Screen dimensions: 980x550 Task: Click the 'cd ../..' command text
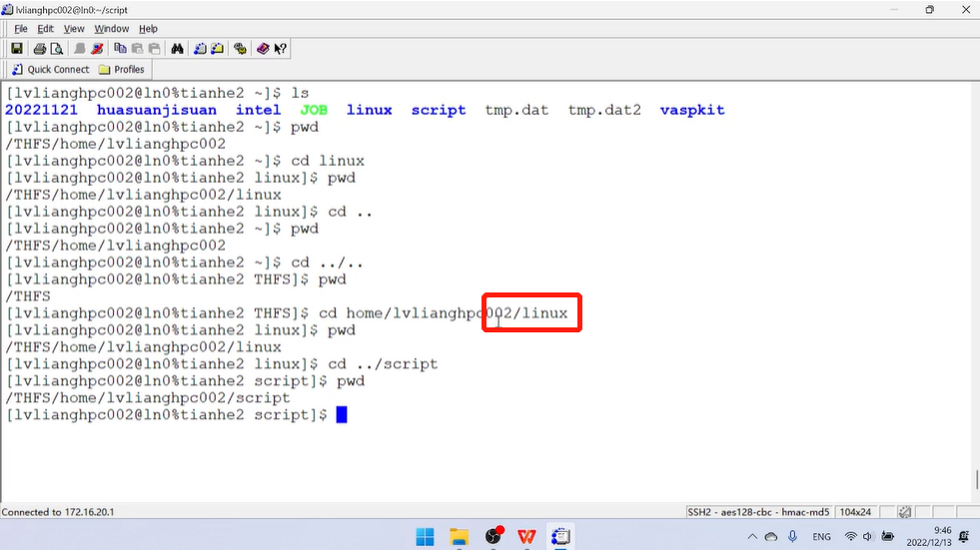pos(327,263)
